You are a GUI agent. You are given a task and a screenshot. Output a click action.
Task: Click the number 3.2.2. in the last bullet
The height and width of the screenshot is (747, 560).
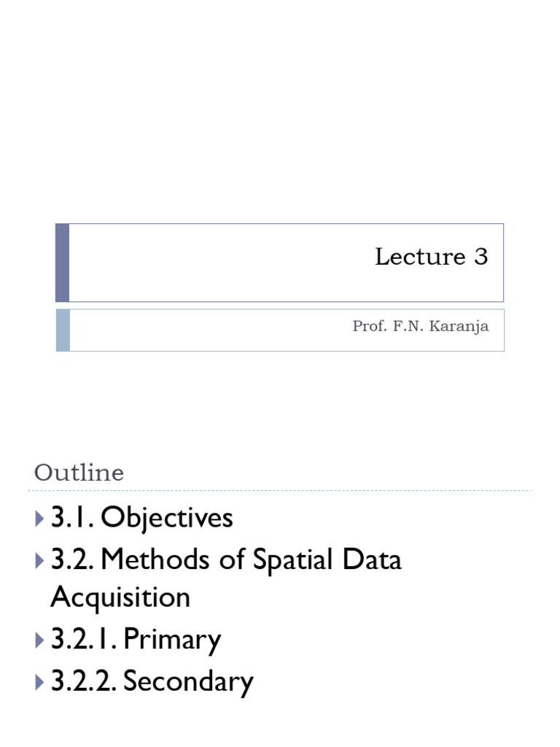click(x=83, y=681)
